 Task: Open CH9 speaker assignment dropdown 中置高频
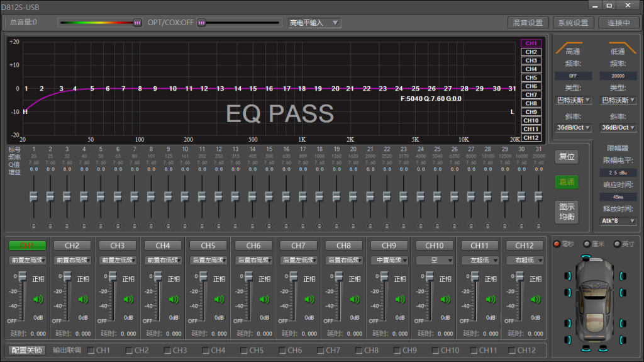(389, 260)
